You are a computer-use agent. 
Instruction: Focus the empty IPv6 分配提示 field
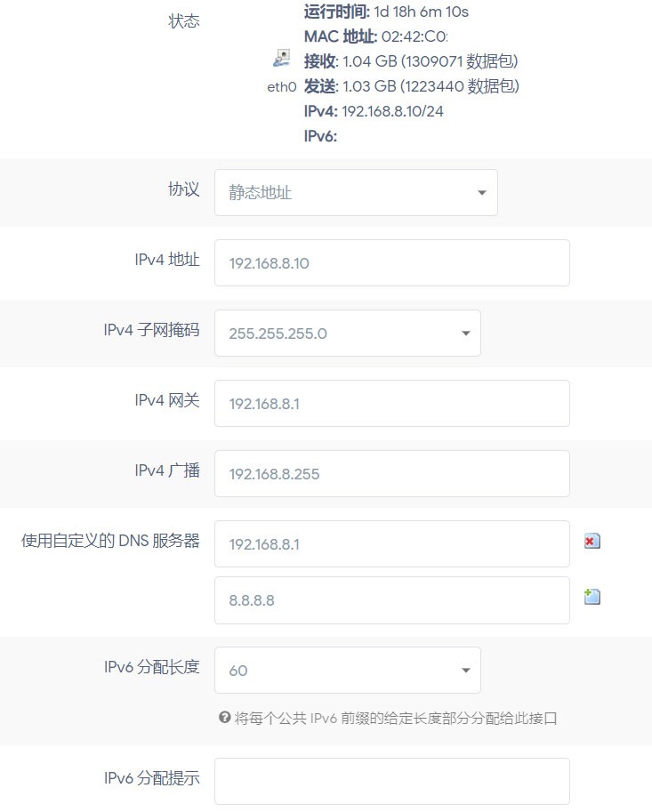[x=391, y=781]
